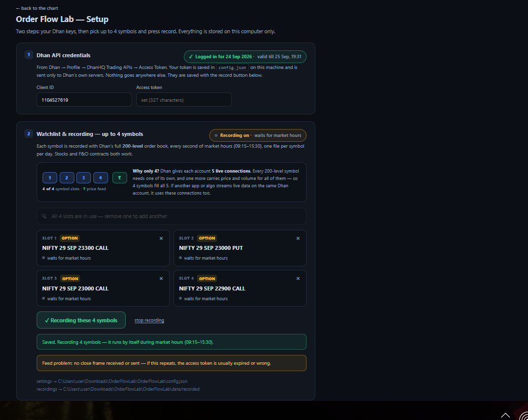This screenshot has width=528, height=420.
Task: Click symbol slot indicator 1
Action: (50, 177)
